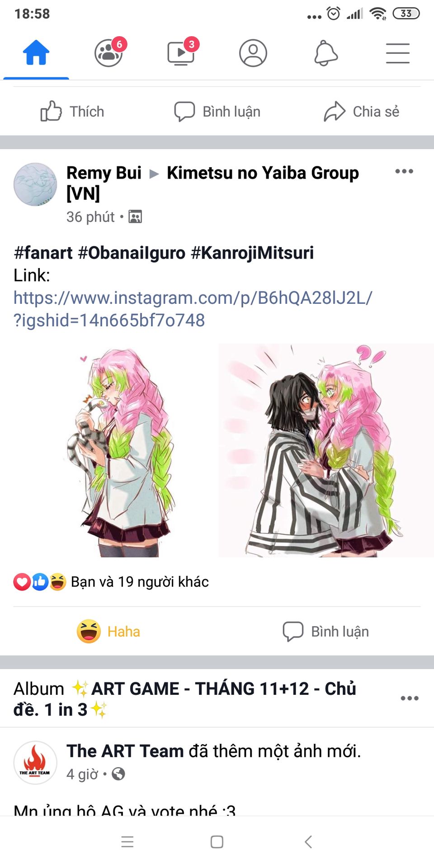Viewport: 434px width, 868px height.
Task: Share the post via Chia sẻ
Action: (362, 111)
